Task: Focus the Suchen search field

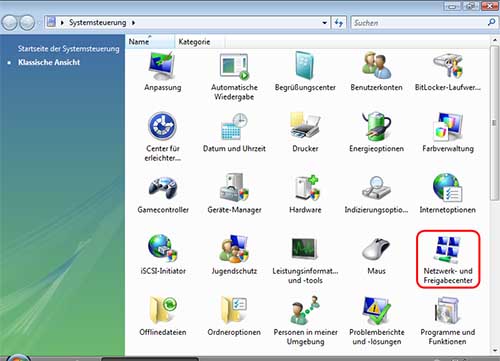Action: [418, 23]
